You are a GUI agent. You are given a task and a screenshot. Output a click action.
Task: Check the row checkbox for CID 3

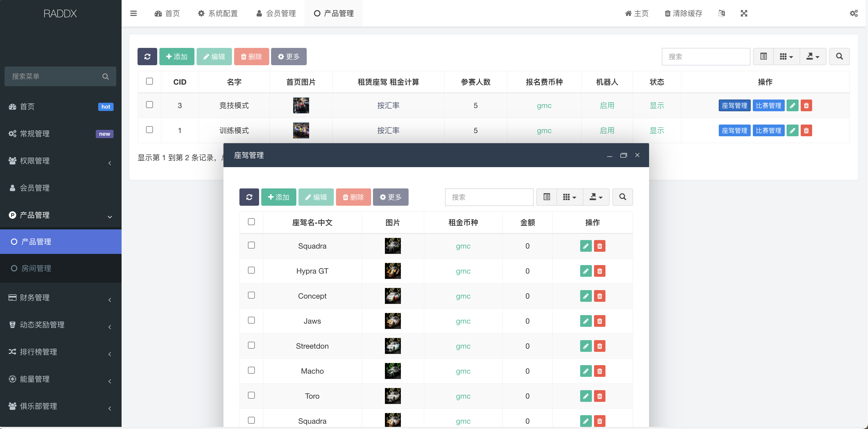(x=149, y=105)
